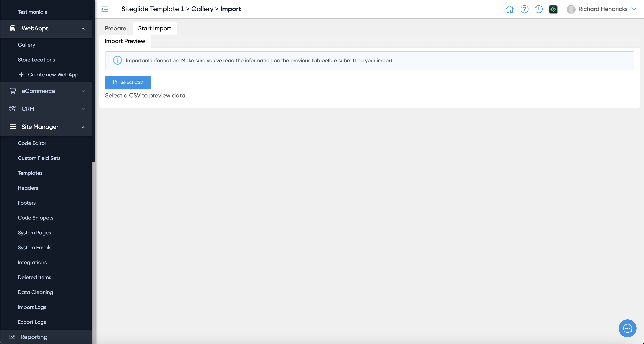Open the live chat bubble icon
The width and height of the screenshot is (644, 344).
coord(627,328)
